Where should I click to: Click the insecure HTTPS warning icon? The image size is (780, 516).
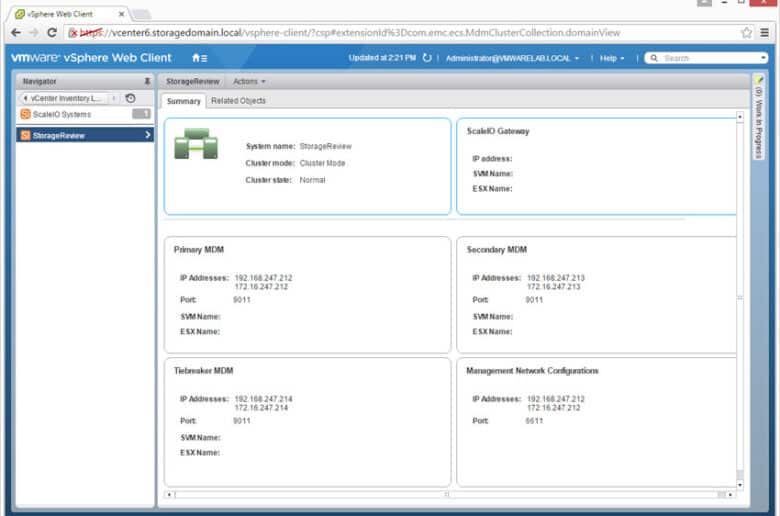(73, 33)
